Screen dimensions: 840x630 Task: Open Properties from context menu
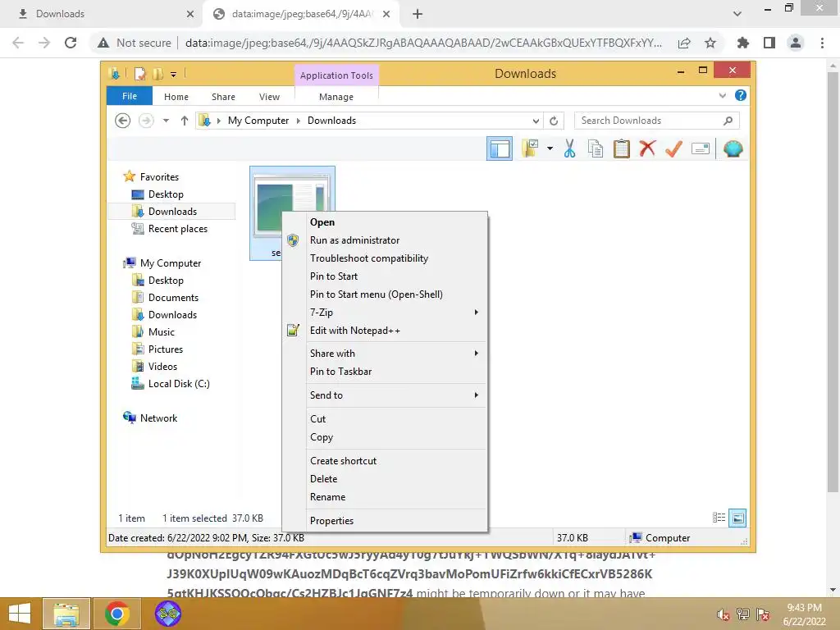tap(385, 520)
